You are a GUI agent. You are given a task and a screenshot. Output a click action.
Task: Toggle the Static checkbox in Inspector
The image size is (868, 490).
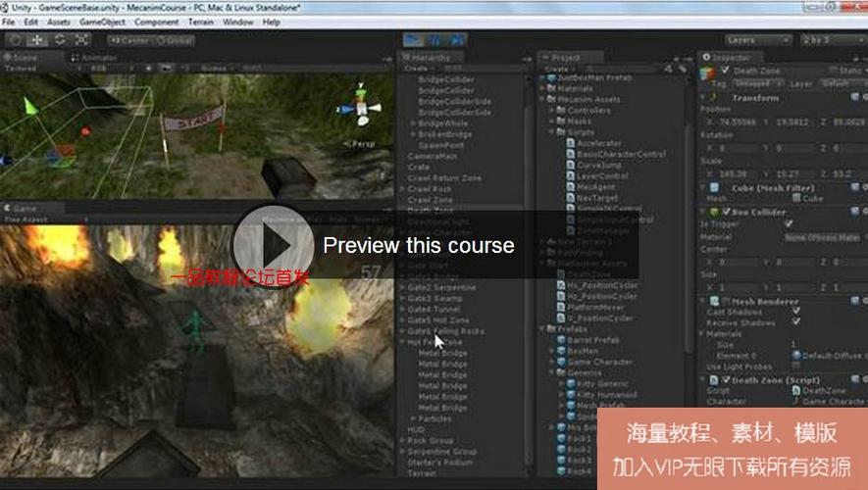click(833, 70)
